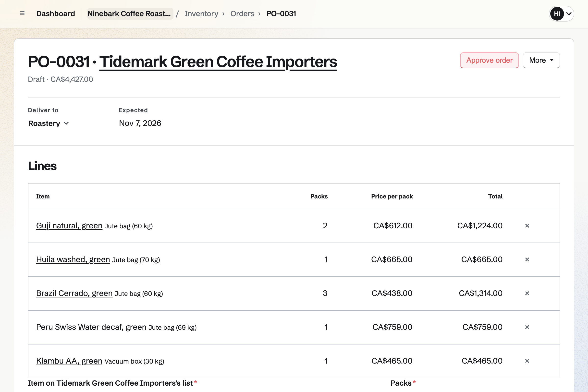Click the expected date Nov 7, 2026

point(140,123)
